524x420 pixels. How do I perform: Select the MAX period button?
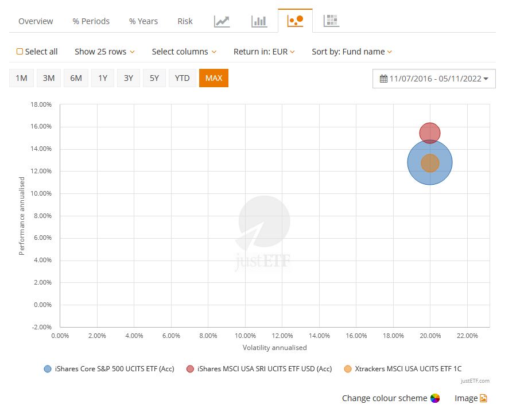point(214,78)
